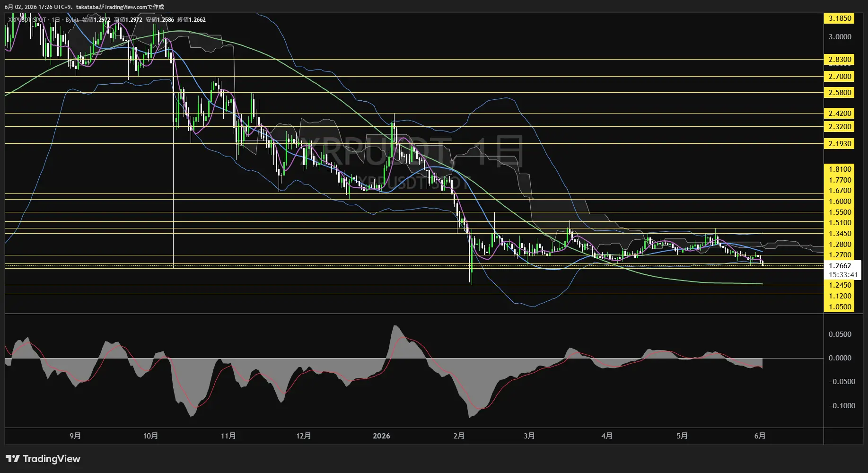The height and width of the screenshot is (473, 868).
Task: Select the 1.0500 price label
Action: coord(840,307)
